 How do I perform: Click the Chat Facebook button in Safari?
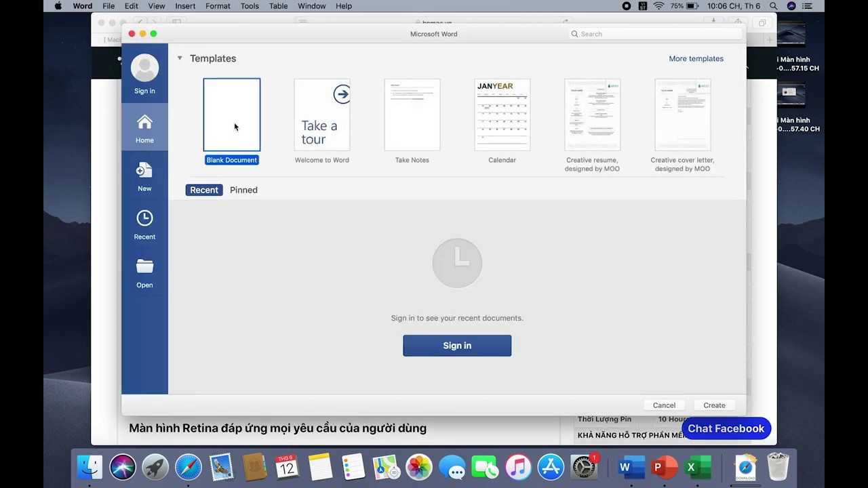[726, 428]
